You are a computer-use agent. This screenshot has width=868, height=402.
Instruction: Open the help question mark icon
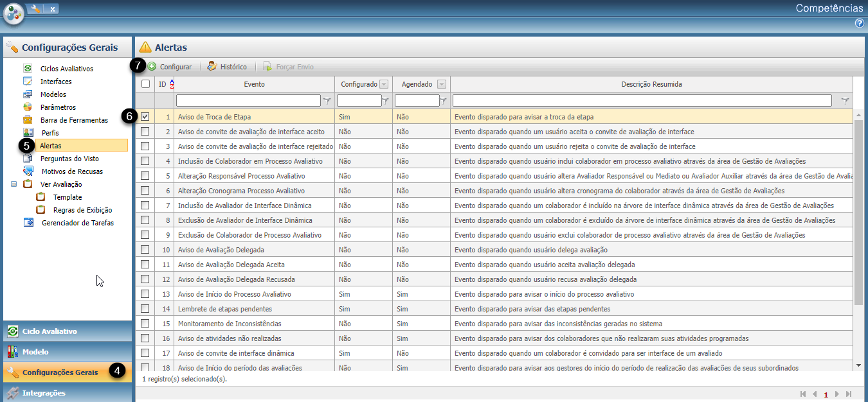click(860, 23)
